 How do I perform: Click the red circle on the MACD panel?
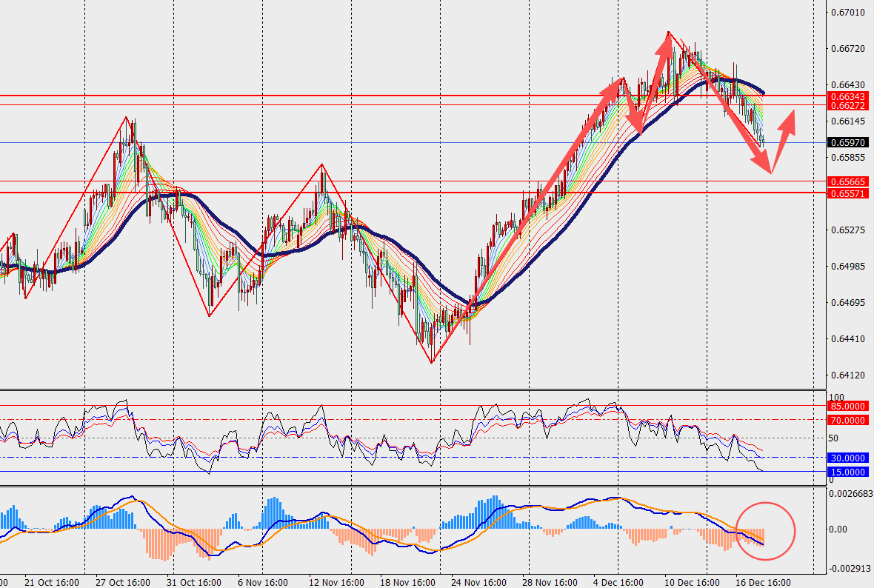point(765,530)
